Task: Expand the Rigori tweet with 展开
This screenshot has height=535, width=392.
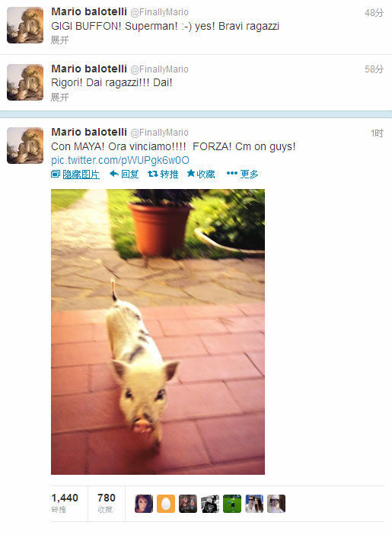Action: tap(59, 98)
